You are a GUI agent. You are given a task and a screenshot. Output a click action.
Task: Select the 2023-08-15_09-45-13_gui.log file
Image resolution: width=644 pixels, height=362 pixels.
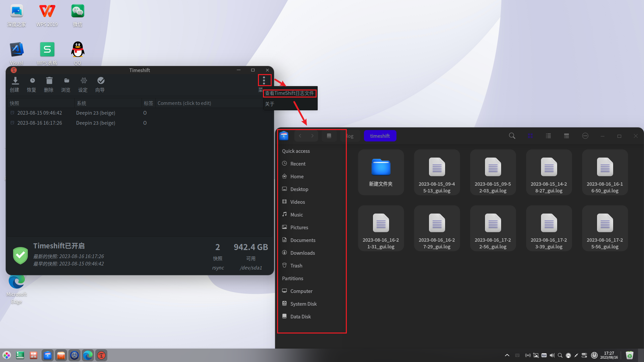(x=437, y=172)
